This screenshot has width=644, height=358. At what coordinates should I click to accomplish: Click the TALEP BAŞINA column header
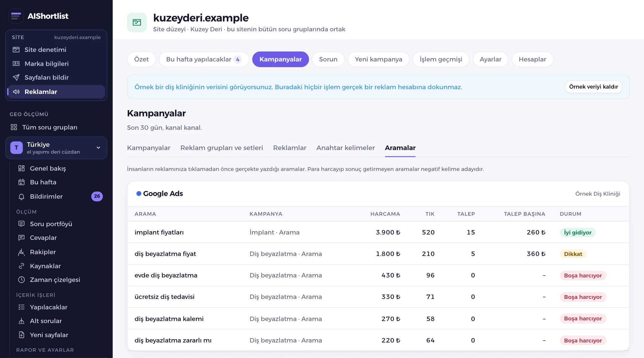pyautogui.click(x=524, y=214)
